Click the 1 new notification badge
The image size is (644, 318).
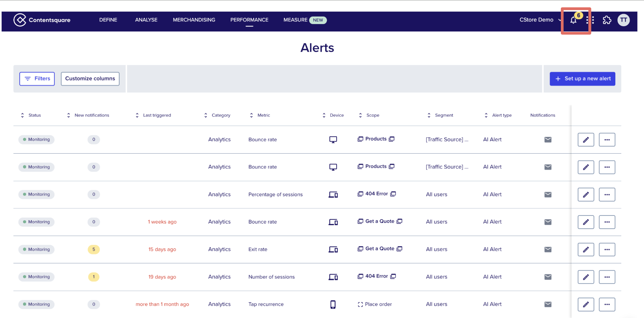pyautogui.click(x=94, y=277)
